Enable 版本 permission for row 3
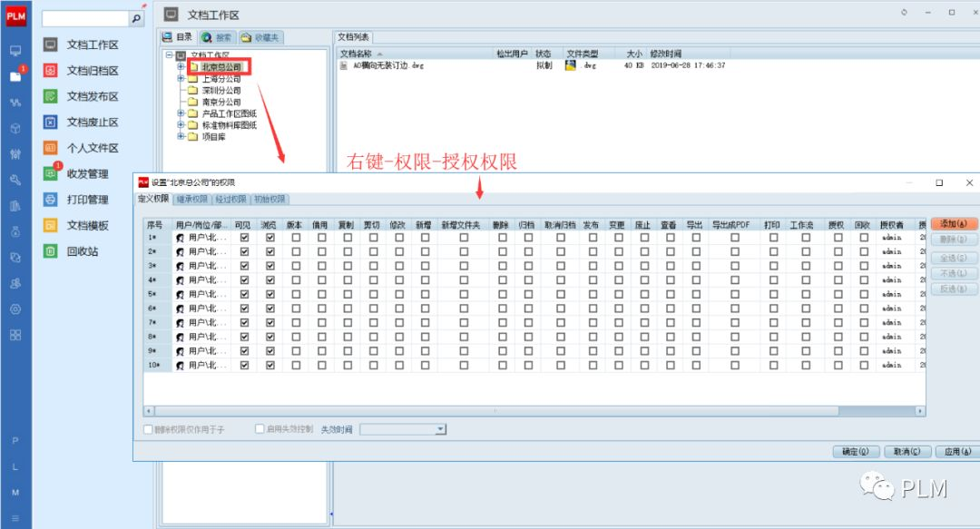 [296, 266]
